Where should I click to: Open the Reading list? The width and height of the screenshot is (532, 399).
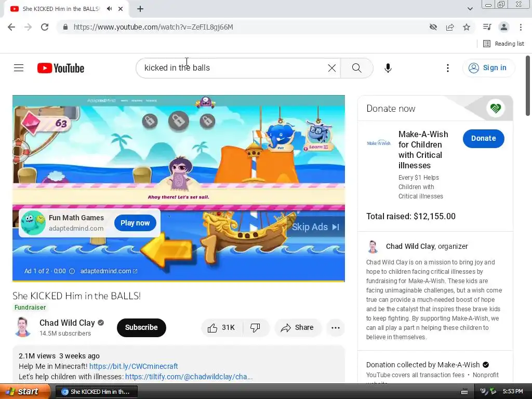[503, 44]
